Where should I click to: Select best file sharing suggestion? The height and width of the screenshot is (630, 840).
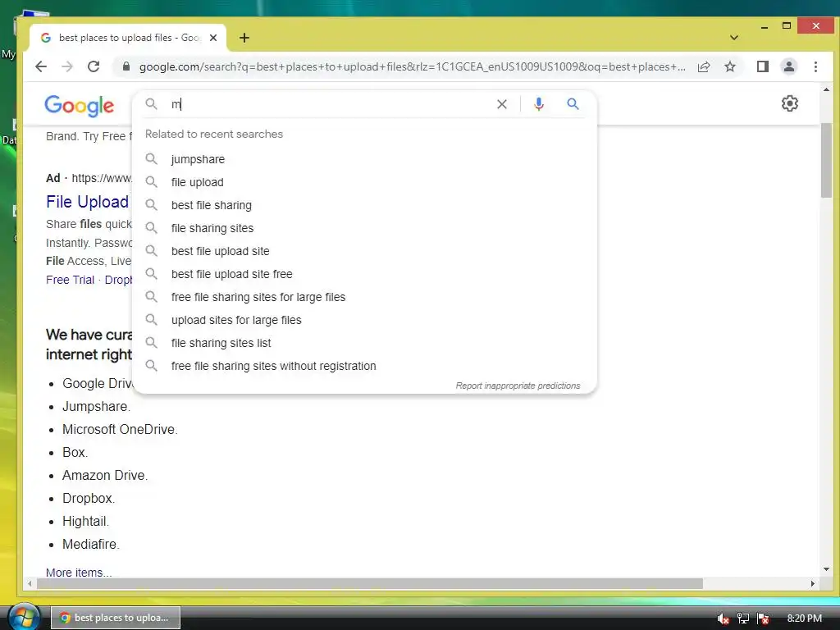[x=364, y=205]
